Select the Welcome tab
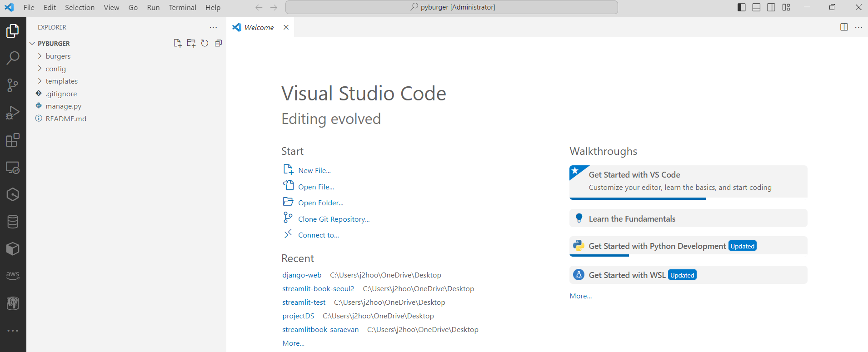The width and height of the screenshot is (868, 352). coord(260,27)
